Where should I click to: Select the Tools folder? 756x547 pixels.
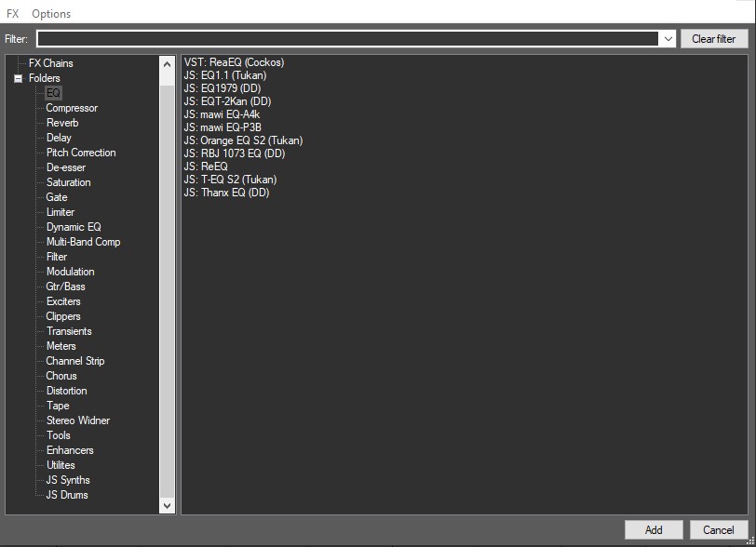click(58, 435)
